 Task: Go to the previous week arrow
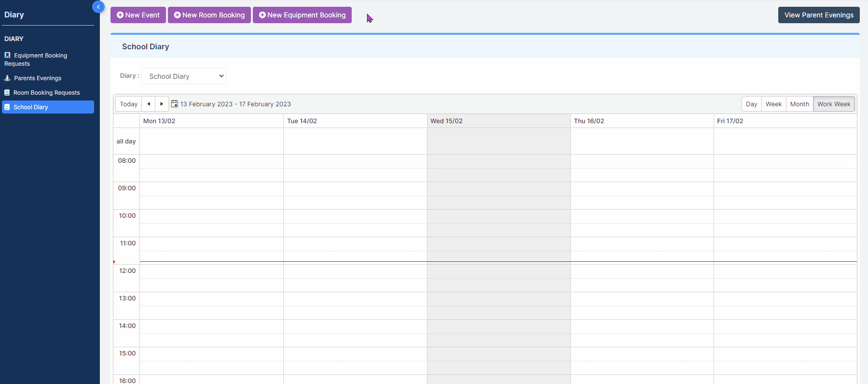149,104
